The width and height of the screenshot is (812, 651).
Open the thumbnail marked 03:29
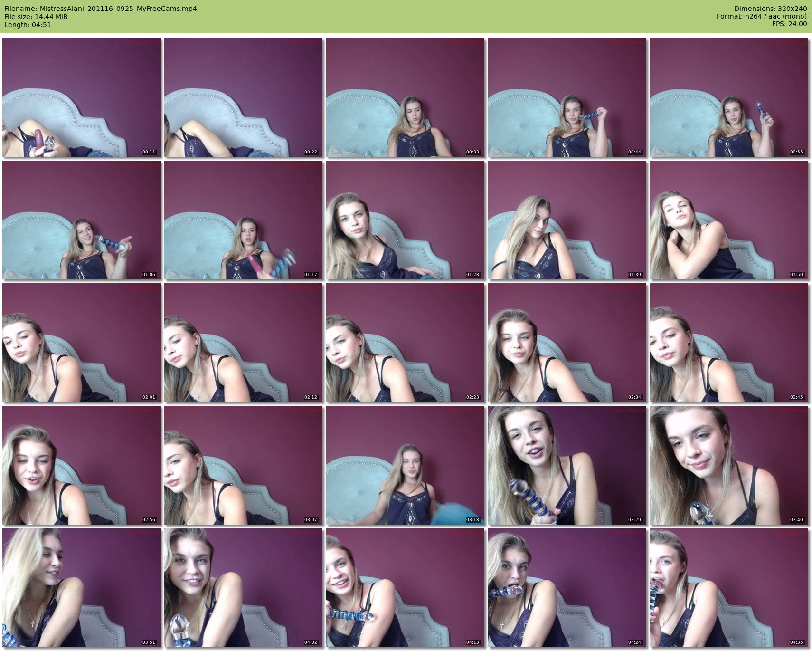pos(567,465)
